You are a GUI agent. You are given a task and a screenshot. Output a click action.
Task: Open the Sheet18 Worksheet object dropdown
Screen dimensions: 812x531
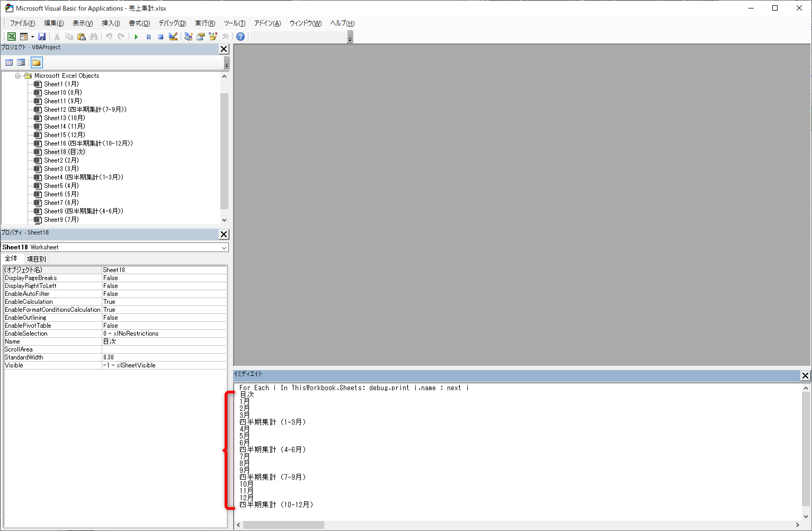(224, 247)
